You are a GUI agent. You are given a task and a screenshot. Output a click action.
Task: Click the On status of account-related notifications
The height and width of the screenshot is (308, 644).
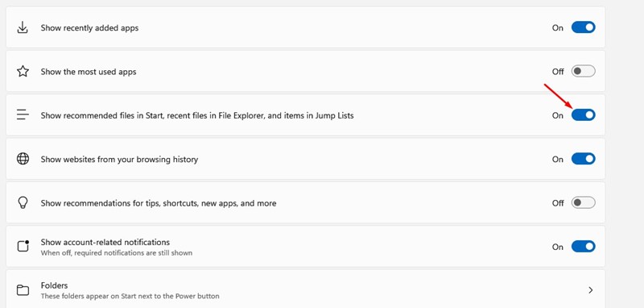point(558,248)
